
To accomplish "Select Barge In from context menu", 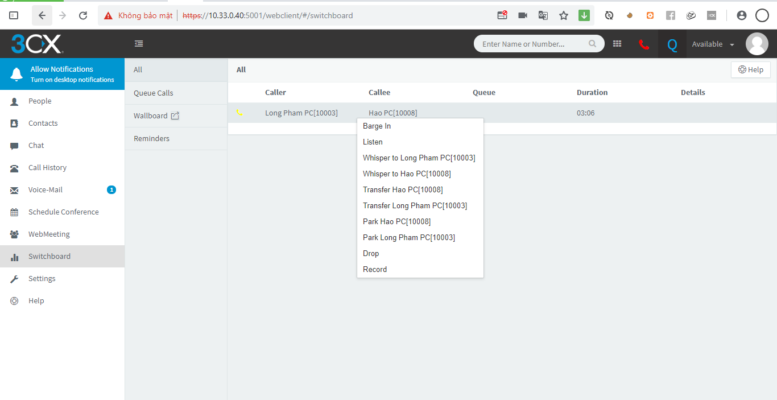I will point(377,126).
